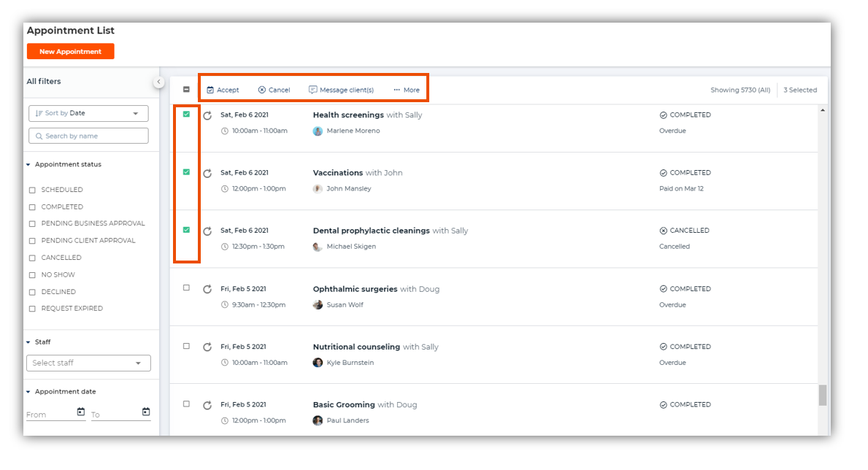Click the COMPLETED status icon for Vaccinations
868x470 pixels.
(x=663, y=173)
